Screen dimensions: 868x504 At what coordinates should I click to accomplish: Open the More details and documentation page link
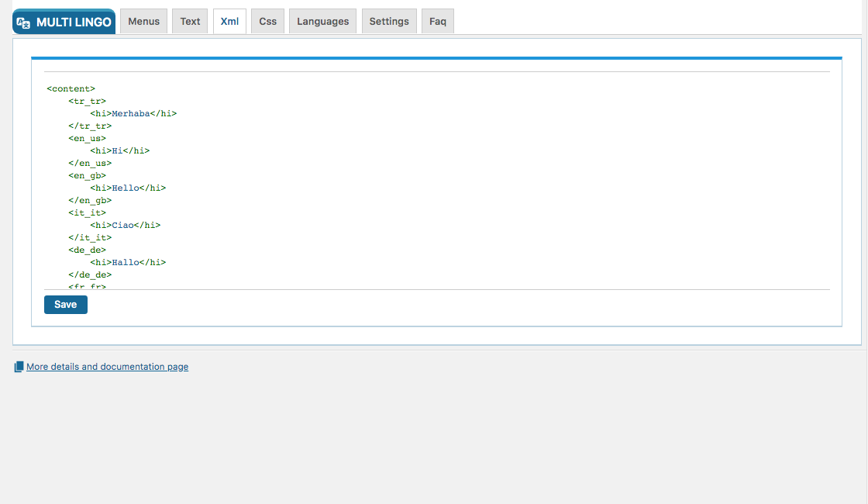click(107, 366)
